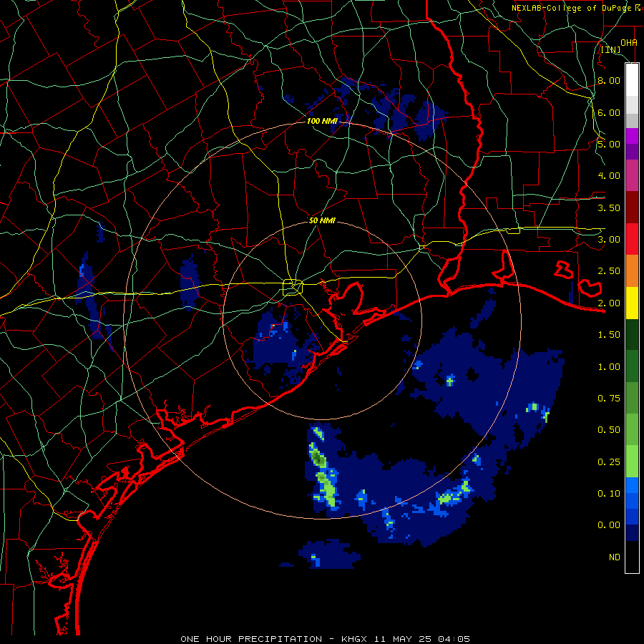Click the '0.10' legend value
Screen dimensions: 644x644
tap(609, 494)
